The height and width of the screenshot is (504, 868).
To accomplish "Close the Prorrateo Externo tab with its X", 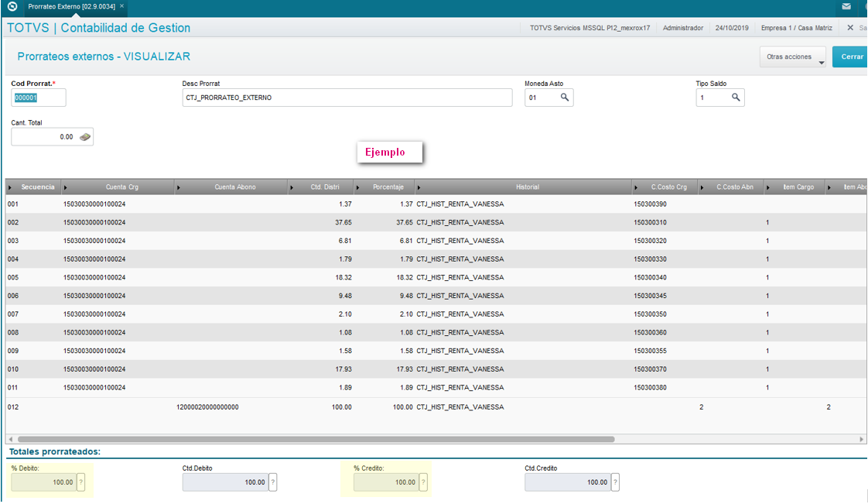I will tap(121, 6).
